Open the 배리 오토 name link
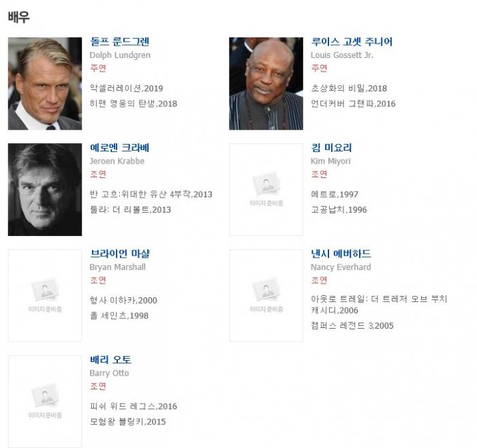 [x=110, y=359]
